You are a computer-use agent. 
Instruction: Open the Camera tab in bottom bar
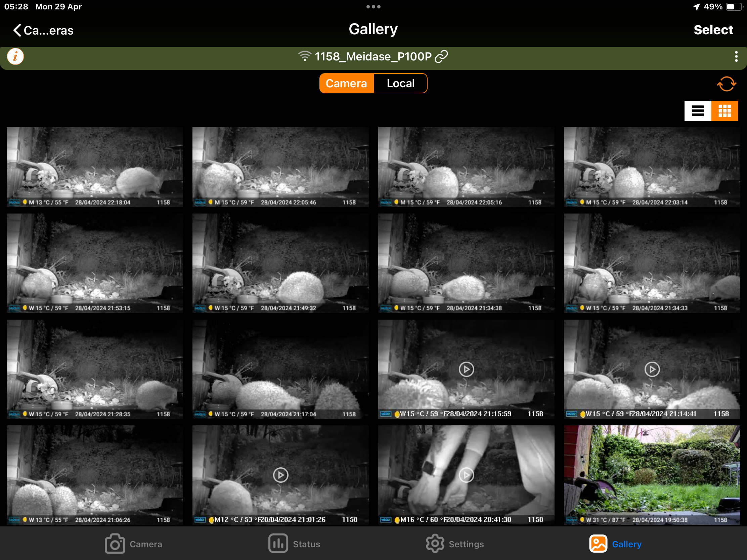133,544
